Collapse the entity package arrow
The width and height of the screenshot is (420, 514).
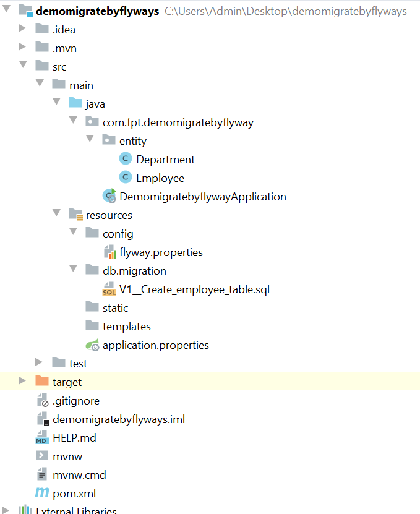click(90, 139)
